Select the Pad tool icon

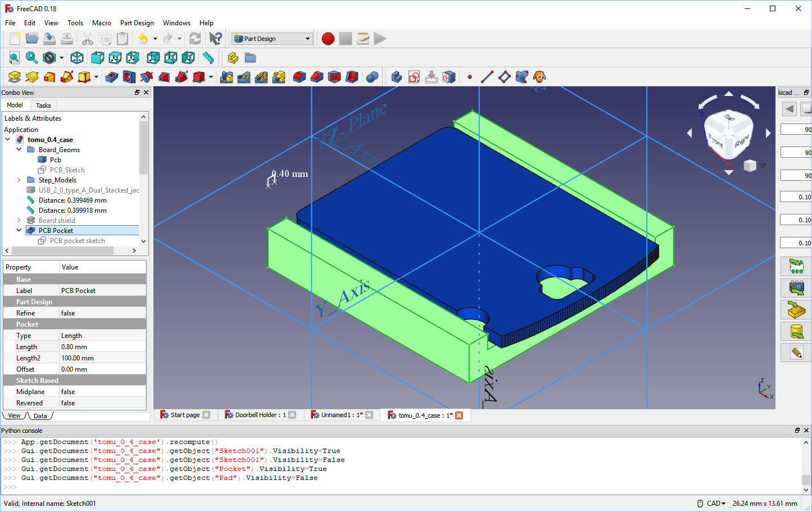click(15, 77)
